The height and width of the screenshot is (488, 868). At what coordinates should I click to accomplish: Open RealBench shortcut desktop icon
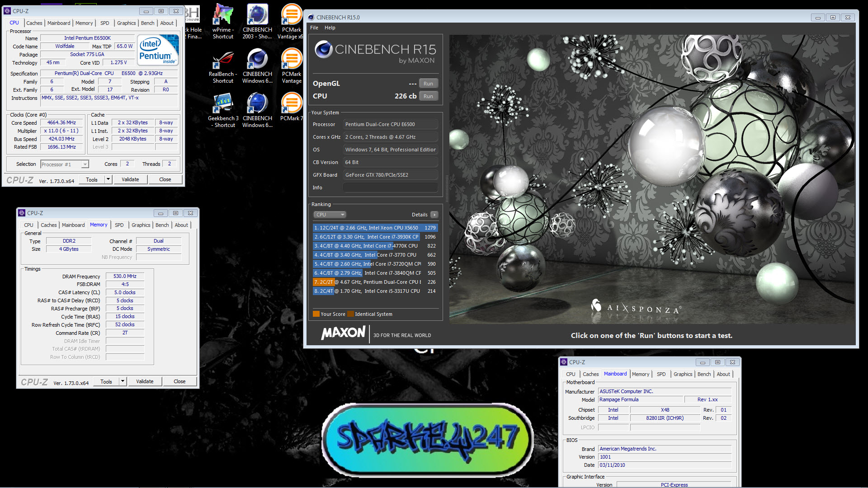click(x=223, y=67)
